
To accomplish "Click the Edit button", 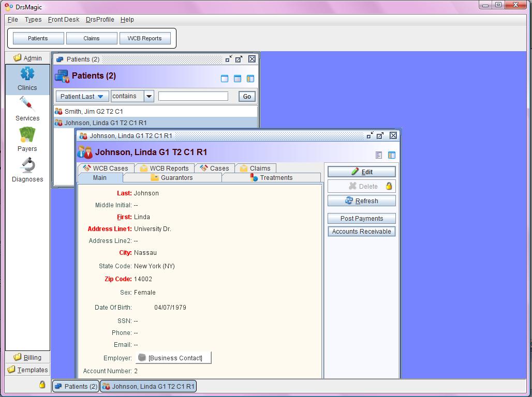I will coord(362,172).
